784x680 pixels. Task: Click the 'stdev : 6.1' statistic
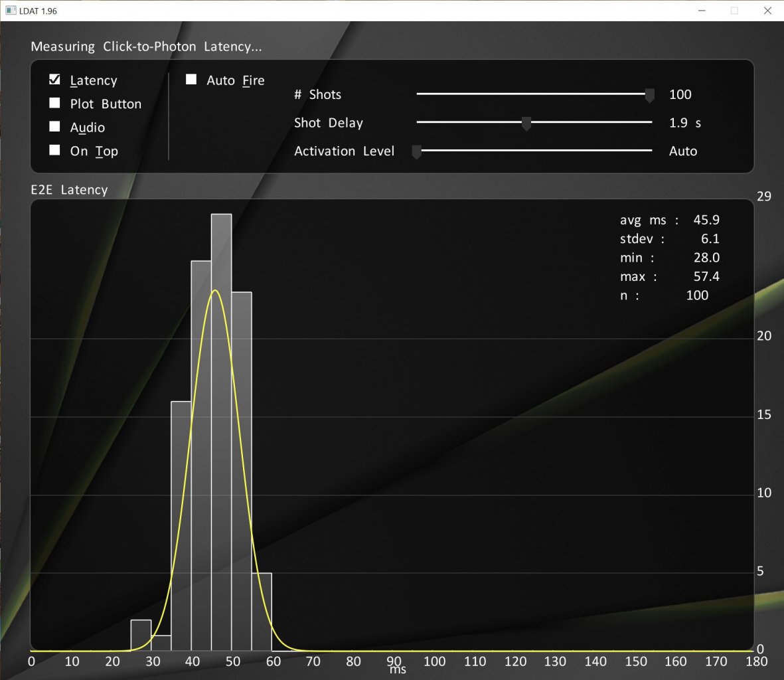(x=670, y=239)
